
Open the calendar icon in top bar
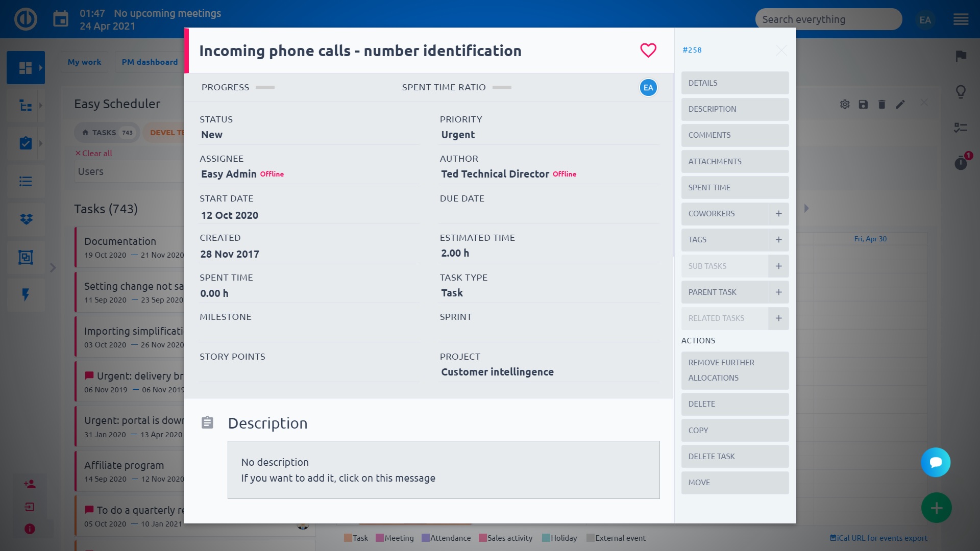pos(61,19)
